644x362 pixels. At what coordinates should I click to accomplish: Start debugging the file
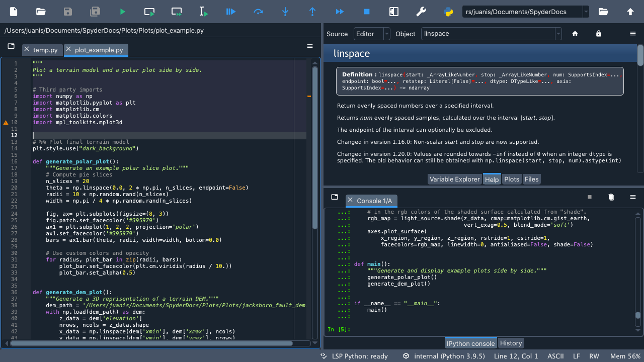pos(231,12)
